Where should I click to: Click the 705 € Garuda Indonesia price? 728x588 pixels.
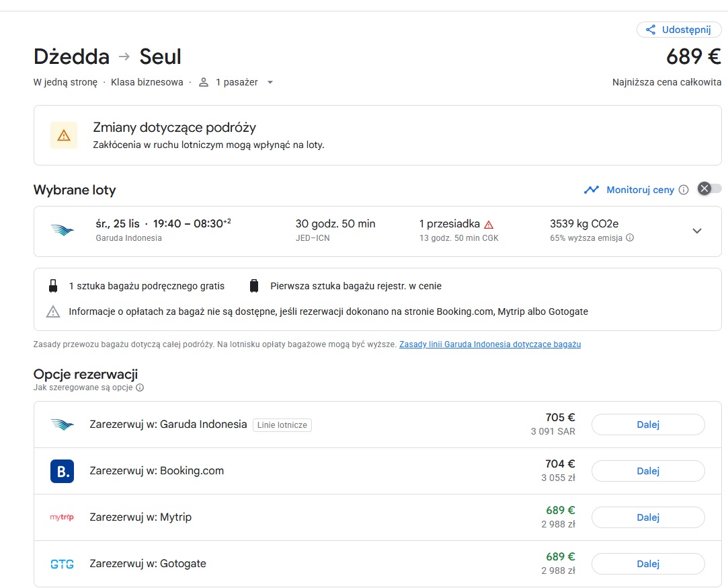tap(561, 417)
